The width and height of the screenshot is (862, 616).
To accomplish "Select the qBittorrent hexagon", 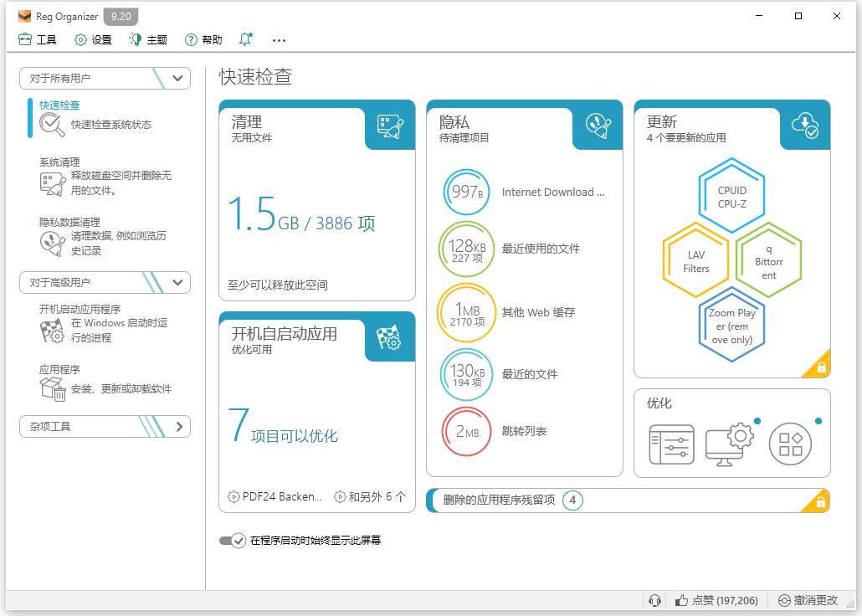I will click(x=768, y=261).
